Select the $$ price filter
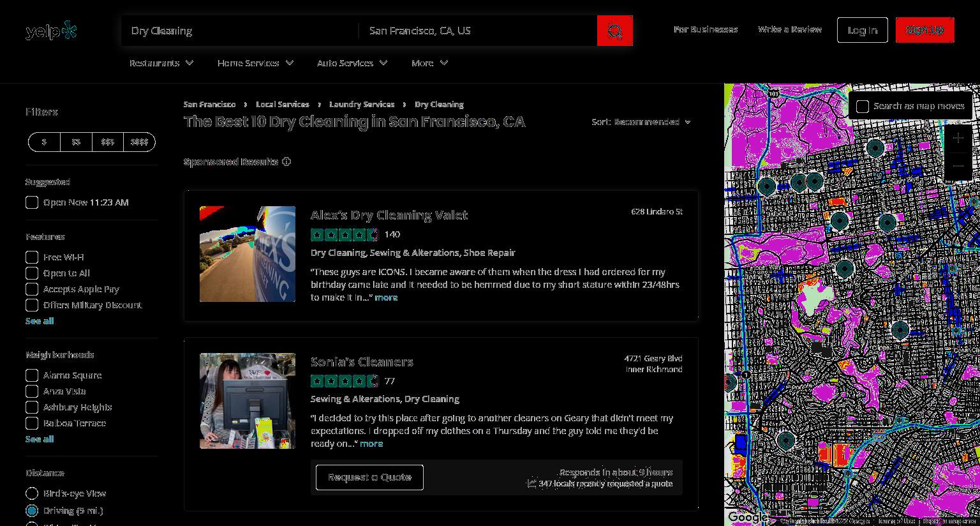 pos(76,142)
